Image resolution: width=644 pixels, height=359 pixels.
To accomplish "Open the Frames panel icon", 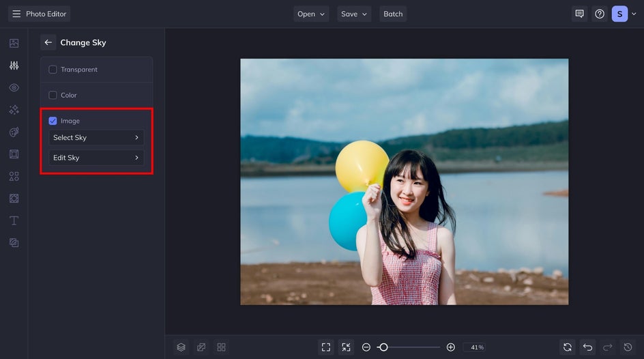I will point(14,154).
